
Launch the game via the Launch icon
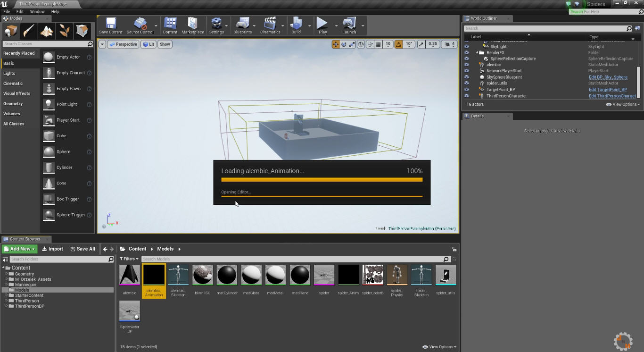(348, 24)
